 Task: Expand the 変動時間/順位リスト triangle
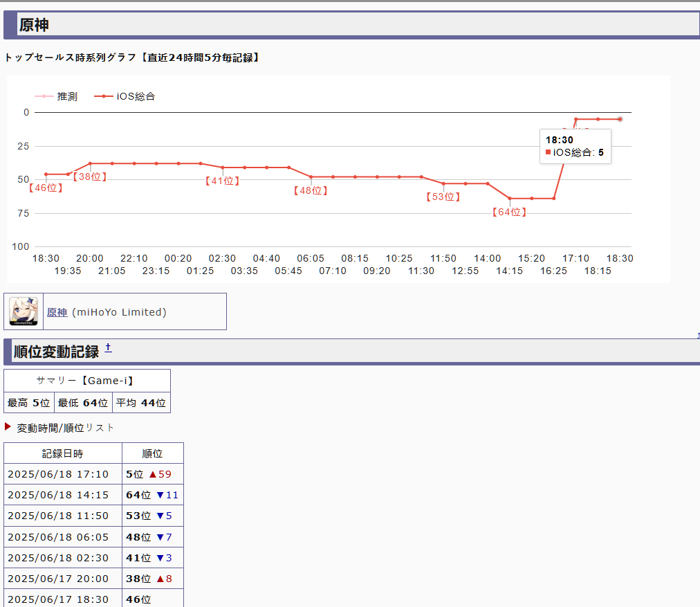click(x=8, y=426)
